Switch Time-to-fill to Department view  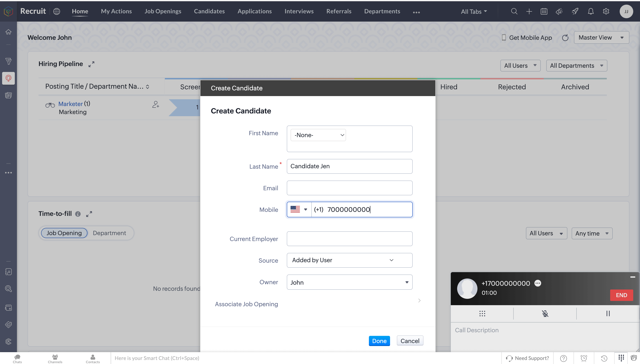click(x=109, y=233)
